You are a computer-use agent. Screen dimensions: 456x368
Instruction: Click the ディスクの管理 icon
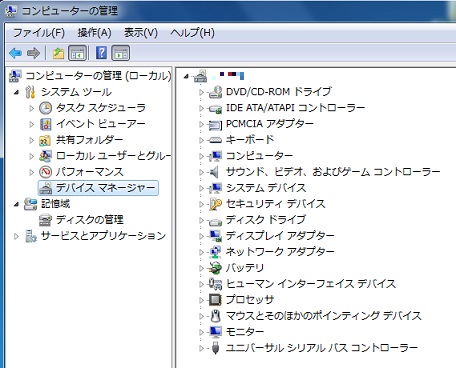pyautogui.click(x=45, y=220)
